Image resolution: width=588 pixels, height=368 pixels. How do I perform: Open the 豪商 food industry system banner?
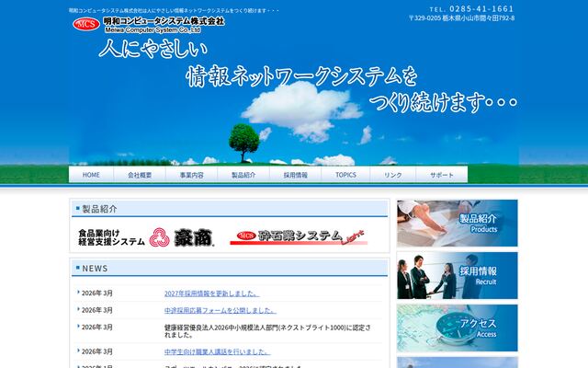coord(146,237)
